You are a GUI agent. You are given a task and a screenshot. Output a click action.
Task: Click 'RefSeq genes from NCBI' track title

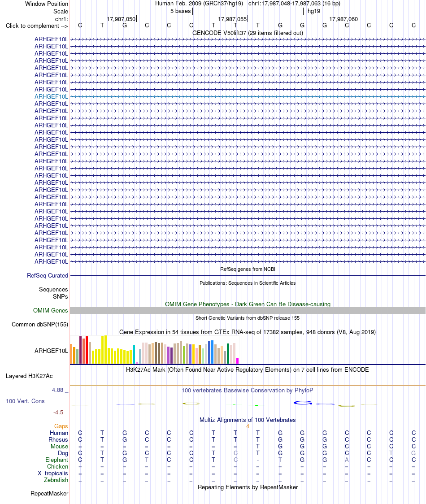(248, 269)
